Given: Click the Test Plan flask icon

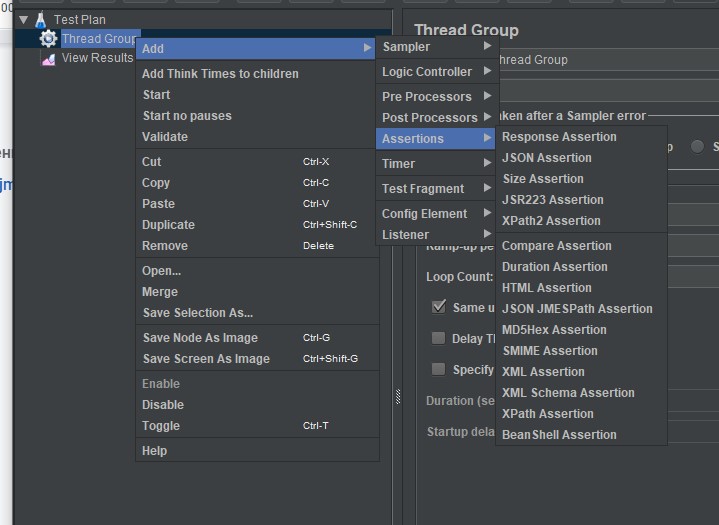Looking at the screenshot, I should tap(41, 19).
